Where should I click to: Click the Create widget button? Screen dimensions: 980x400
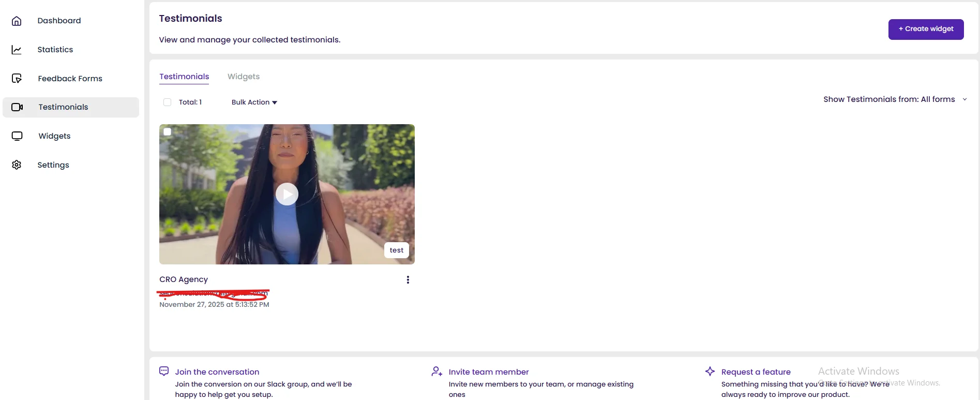925,29
